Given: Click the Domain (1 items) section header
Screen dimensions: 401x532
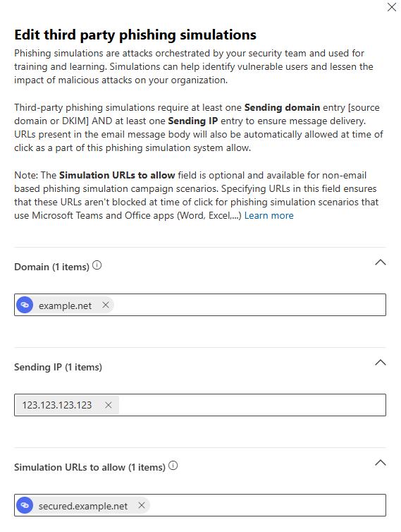Looking at the screenshot, I should point(51,267).
